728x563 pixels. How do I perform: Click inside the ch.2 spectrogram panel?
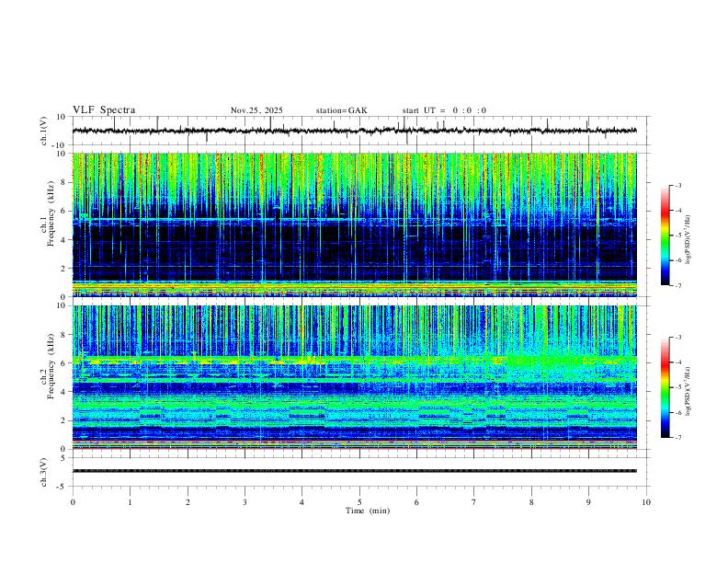coord(355,377)
